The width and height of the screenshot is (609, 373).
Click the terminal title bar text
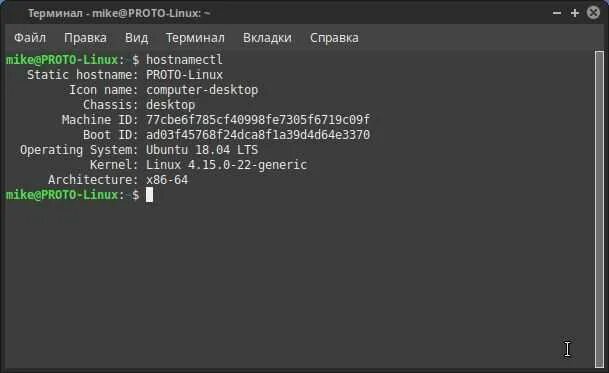pos(119,13)
